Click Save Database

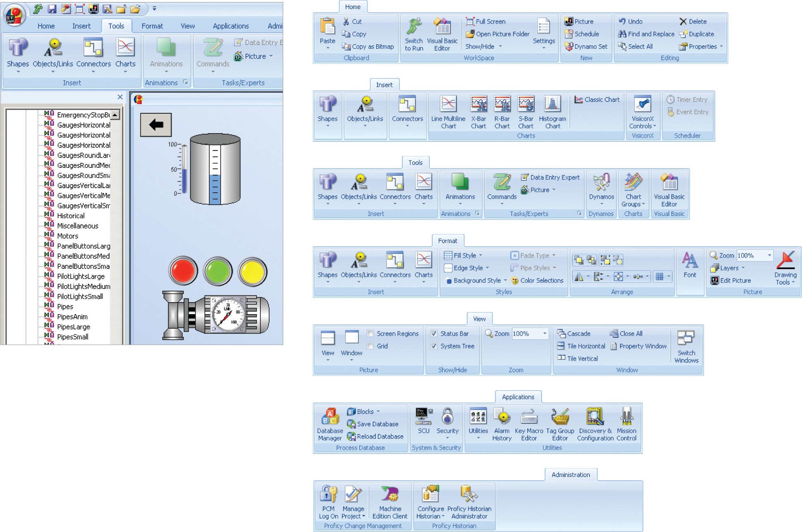point(372,424)
